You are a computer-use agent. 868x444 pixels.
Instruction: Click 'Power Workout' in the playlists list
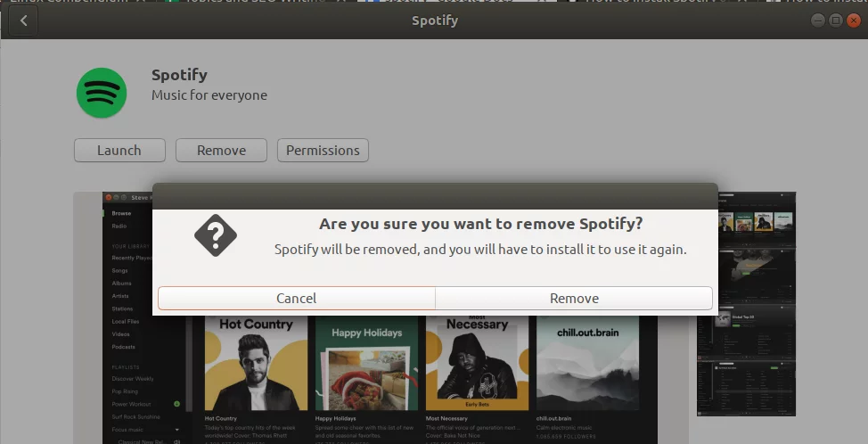click(x=131, y=404)
